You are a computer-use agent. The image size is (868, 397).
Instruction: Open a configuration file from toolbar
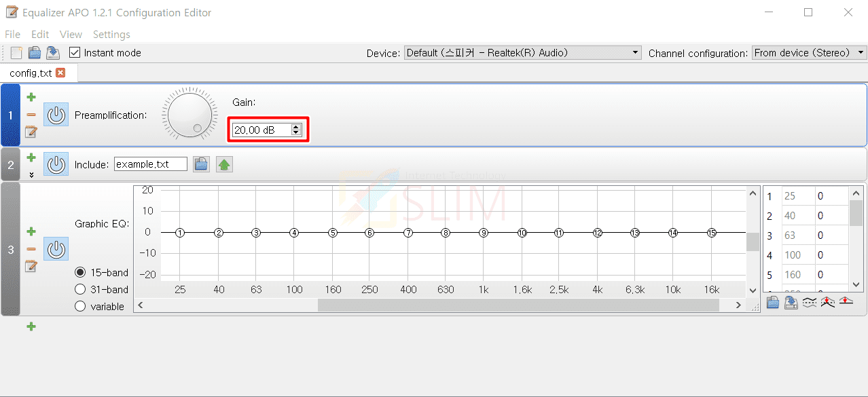pos(34,53)
